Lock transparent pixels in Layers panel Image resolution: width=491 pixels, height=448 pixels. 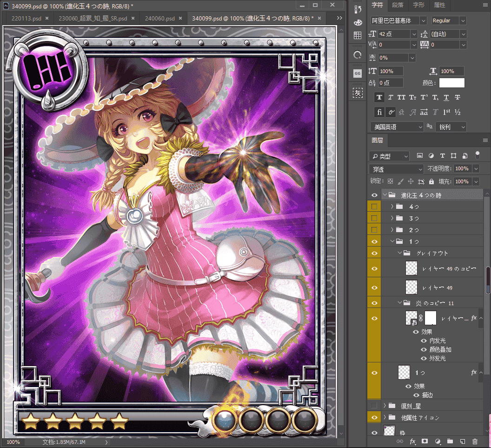(390, 181)
